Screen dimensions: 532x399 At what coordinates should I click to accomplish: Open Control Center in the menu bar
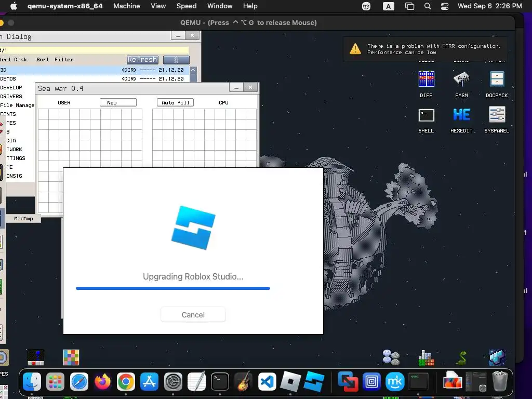445,6
